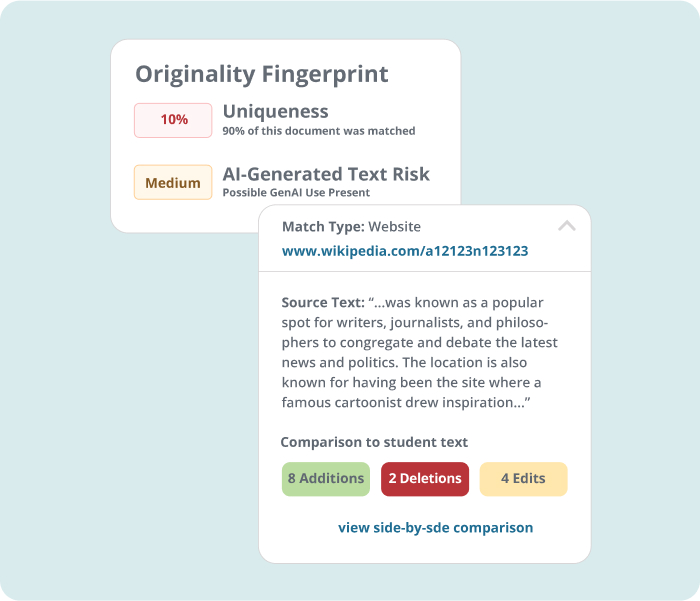Select the 8 Additions badge

tap(326, 479)
